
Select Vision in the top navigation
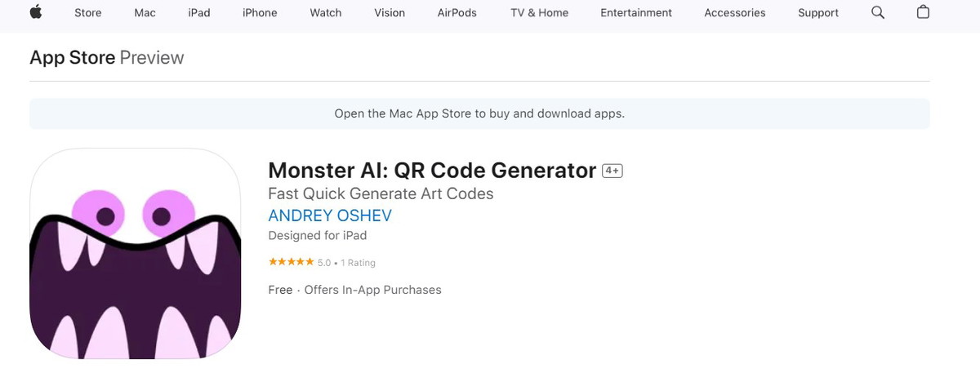(390, 12)
